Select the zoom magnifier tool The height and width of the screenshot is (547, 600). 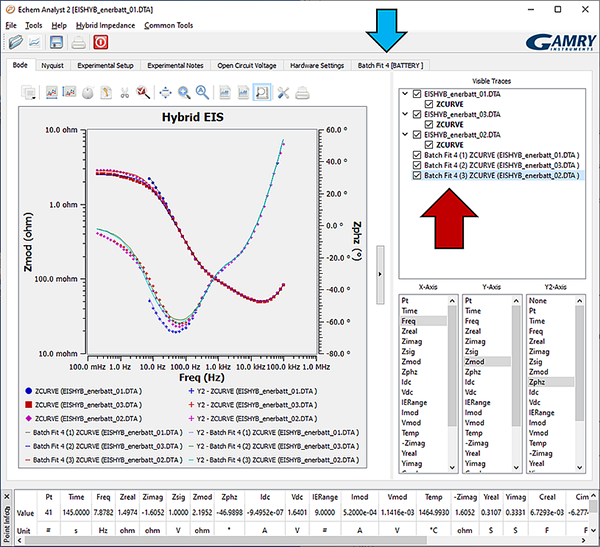(184, 93)
